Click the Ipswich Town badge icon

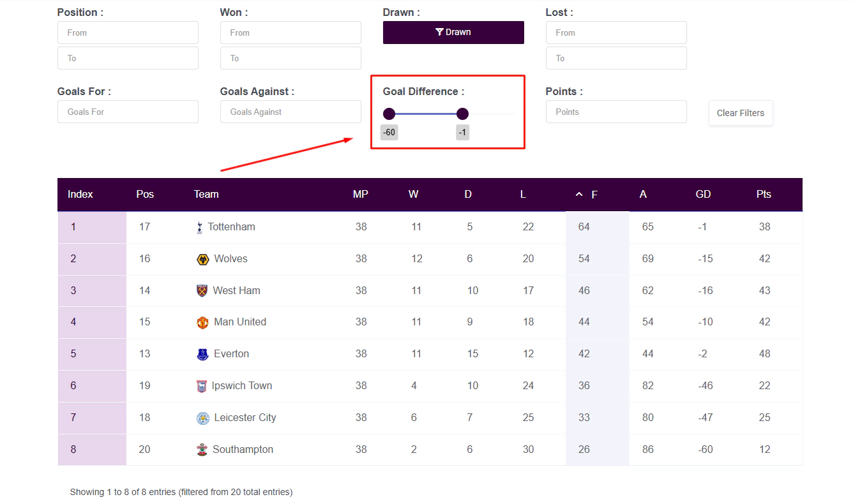click(x=201, y=386)
